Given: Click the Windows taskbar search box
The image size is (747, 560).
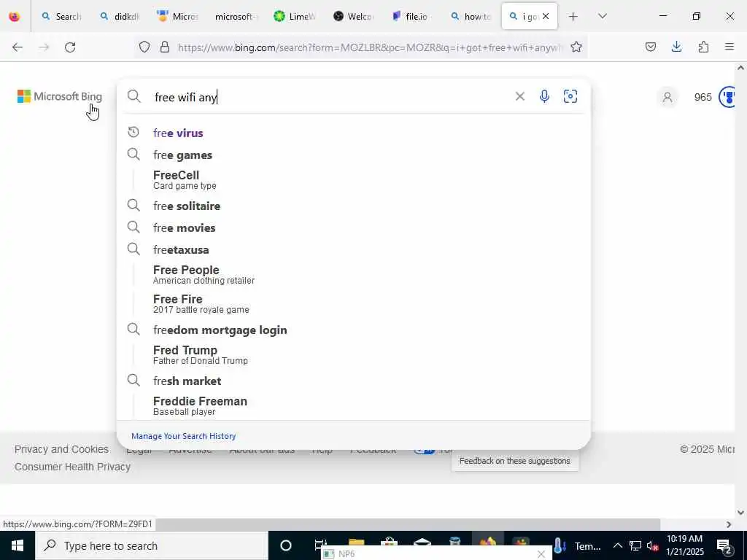Looking at the screenshot, I should 152,545.
